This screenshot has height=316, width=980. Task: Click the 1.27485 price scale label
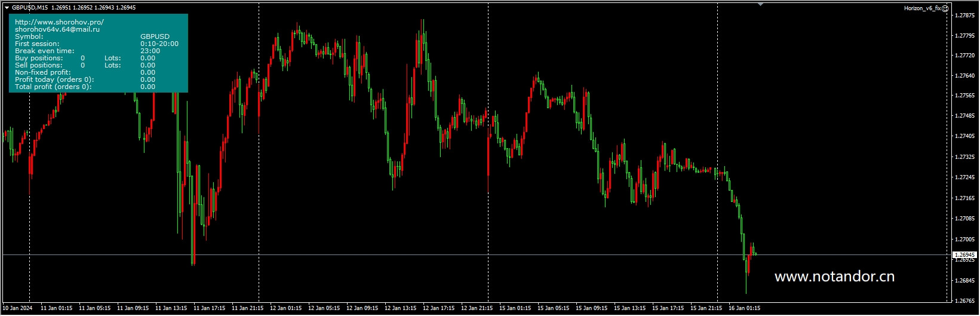pos(965,116)
